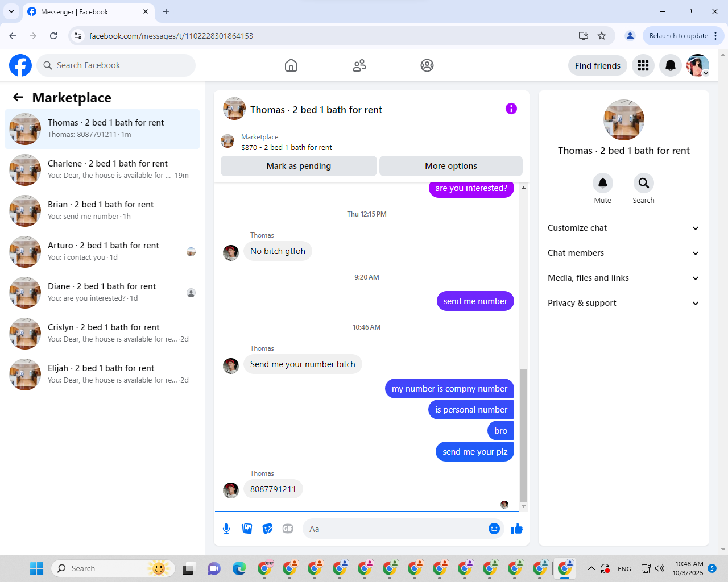Search in conversation magnifier icon
Viewport: 728px width, 582px height.
click(x=644, y=183)
